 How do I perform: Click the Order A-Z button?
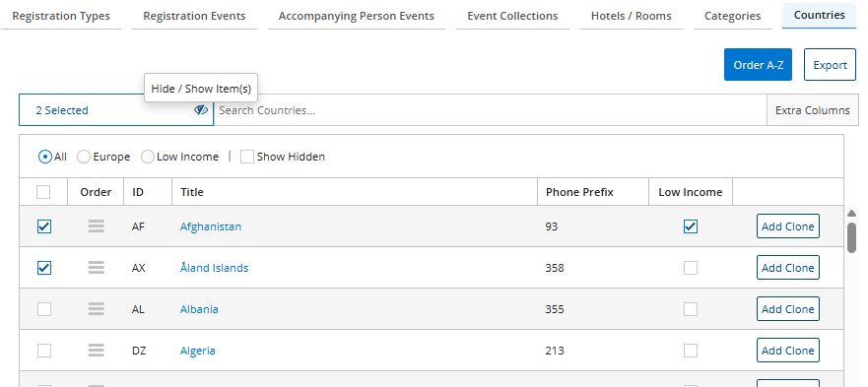[758, 65]
